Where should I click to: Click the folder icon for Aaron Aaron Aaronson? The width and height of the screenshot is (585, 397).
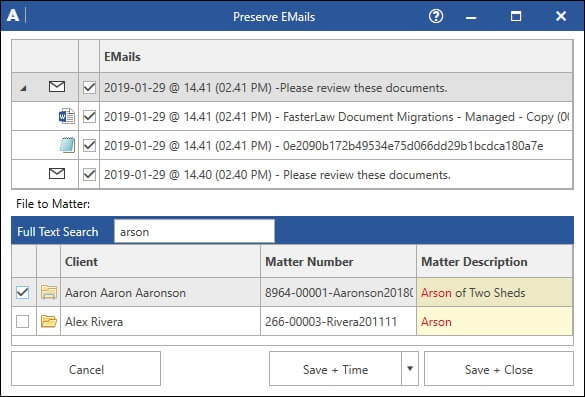tap(49, 292)
